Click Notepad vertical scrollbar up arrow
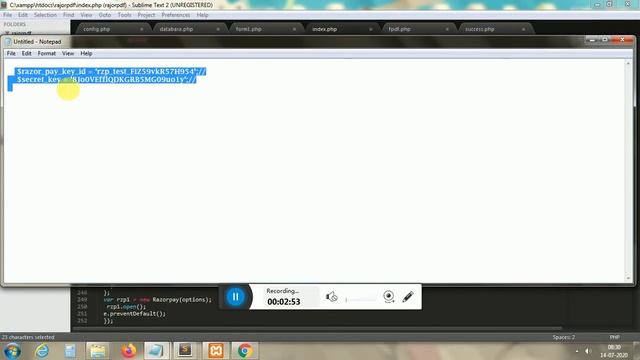 (628, 64)
